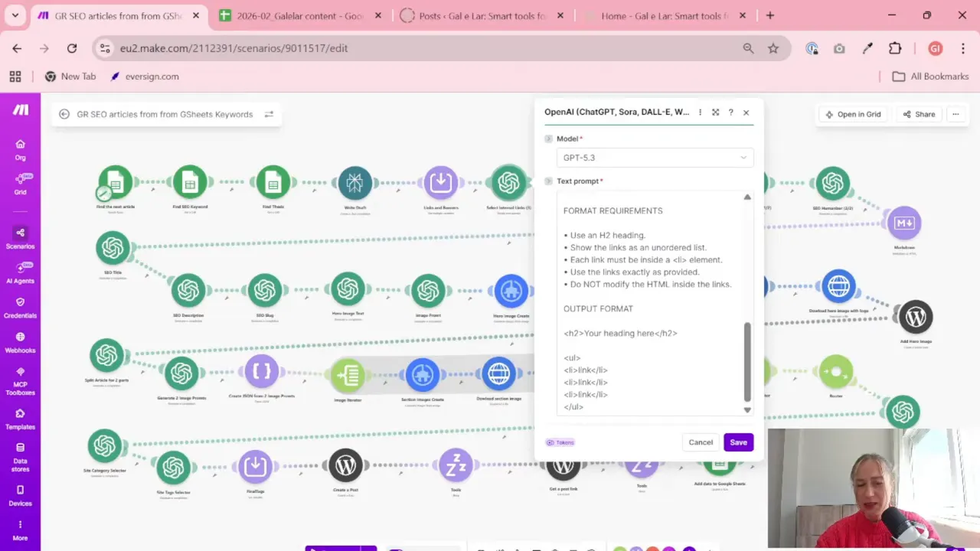Close the OpenAI module panel
Viewport: 980px width, 551px height.
[x=746, y=112]
